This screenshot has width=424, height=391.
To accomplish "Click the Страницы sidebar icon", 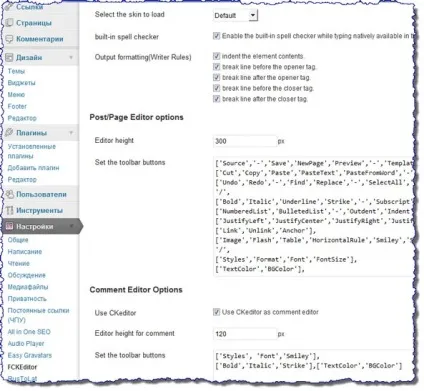I will coord(9,23).
